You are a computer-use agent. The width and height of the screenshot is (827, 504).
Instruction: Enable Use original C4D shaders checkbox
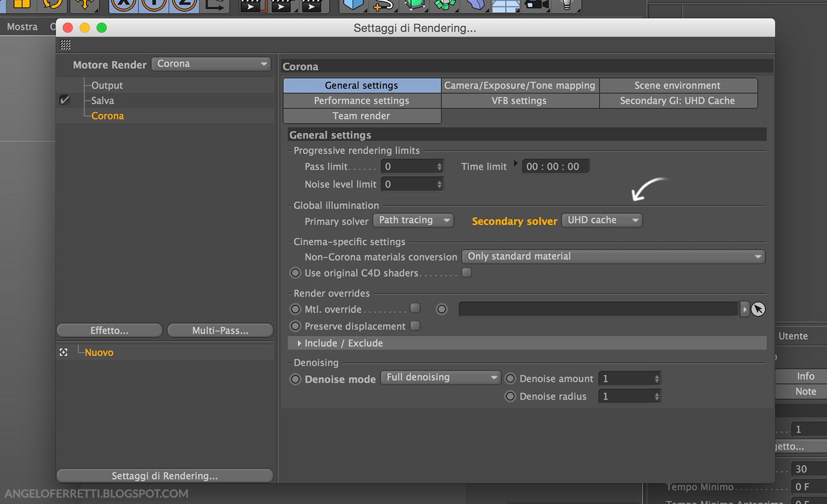coord(467,272)
